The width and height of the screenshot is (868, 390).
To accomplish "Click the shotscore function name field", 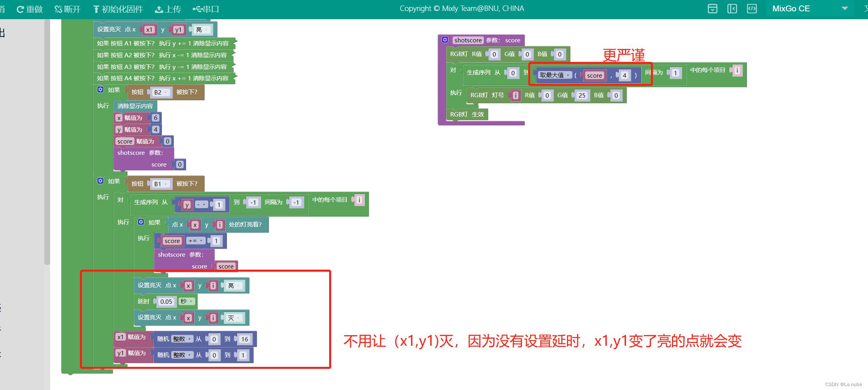I will click(x=468, y=40).
